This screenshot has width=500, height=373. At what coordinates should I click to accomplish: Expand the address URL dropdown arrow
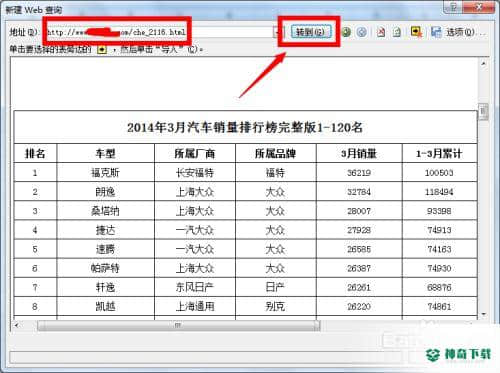click(277, 32)
